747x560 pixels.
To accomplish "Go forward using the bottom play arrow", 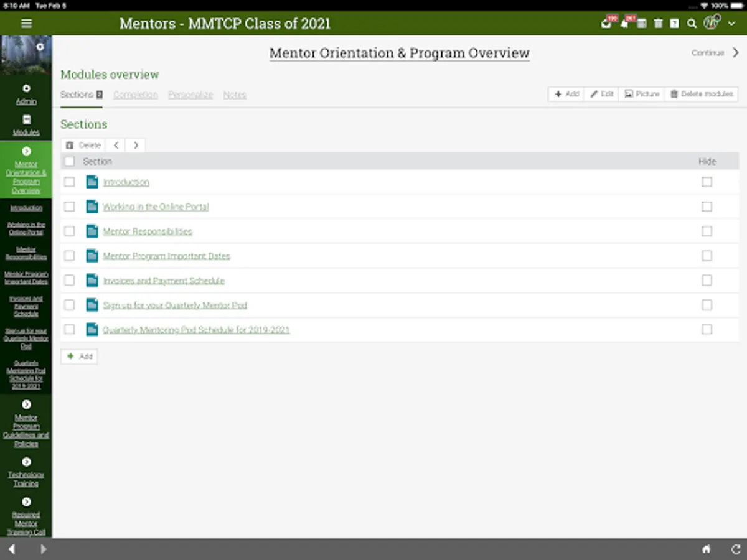I will [x=44, y=549].
